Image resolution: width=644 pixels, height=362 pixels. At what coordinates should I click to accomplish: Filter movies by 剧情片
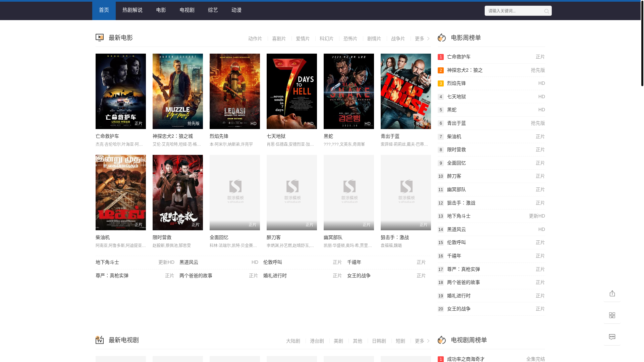coord(374,39)
